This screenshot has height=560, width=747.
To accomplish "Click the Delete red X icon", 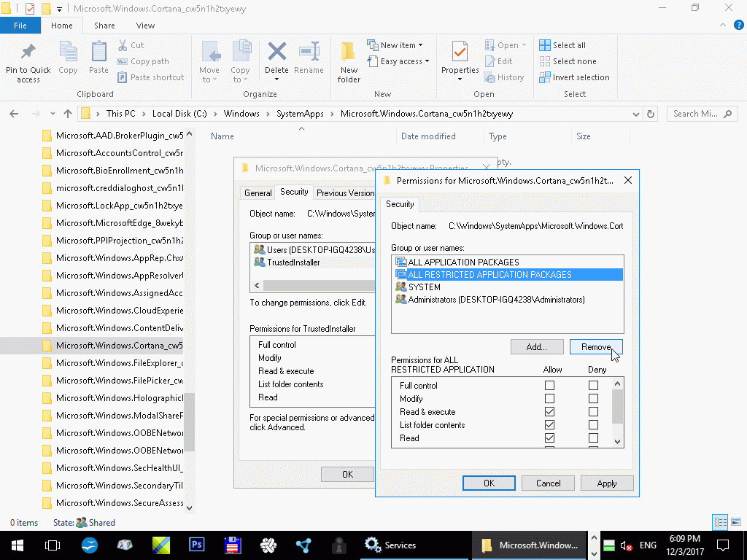I will tap(276, 52).
